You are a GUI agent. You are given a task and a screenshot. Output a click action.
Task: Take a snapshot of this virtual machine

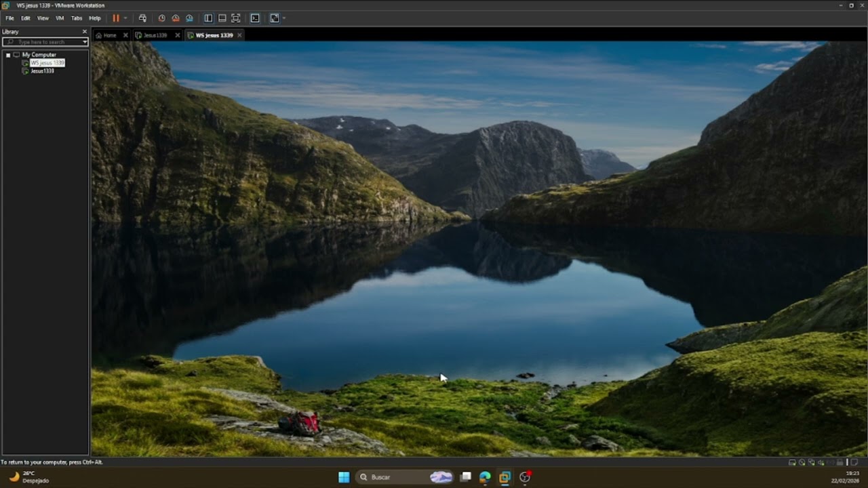point(161,18)
